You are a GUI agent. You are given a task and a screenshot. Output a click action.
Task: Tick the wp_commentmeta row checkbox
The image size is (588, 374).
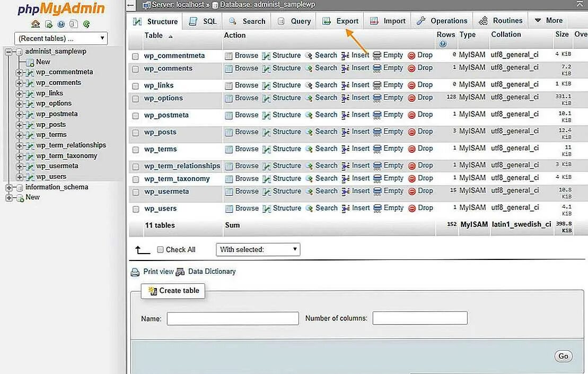tap(135, 57)
